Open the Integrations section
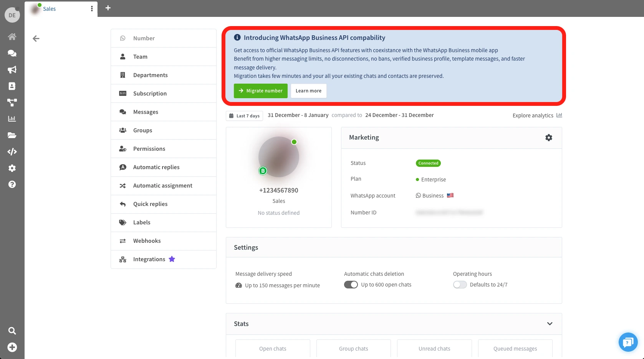 pyautogui.click(x=149, y=259)
